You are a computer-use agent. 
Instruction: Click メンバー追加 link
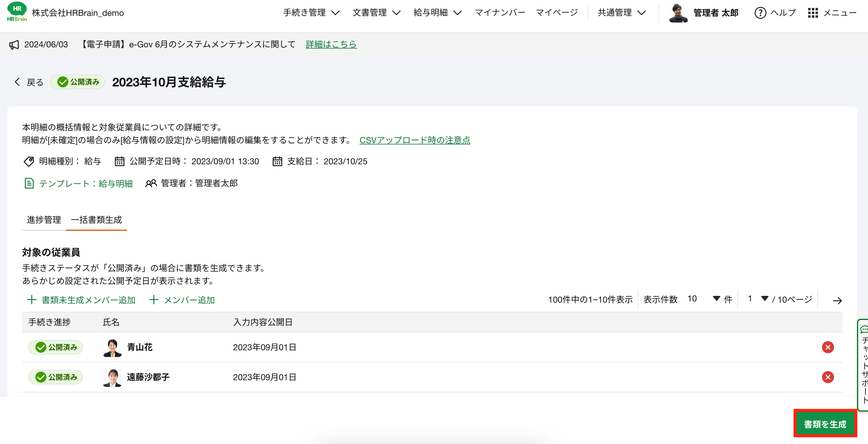tap(189, 300)
